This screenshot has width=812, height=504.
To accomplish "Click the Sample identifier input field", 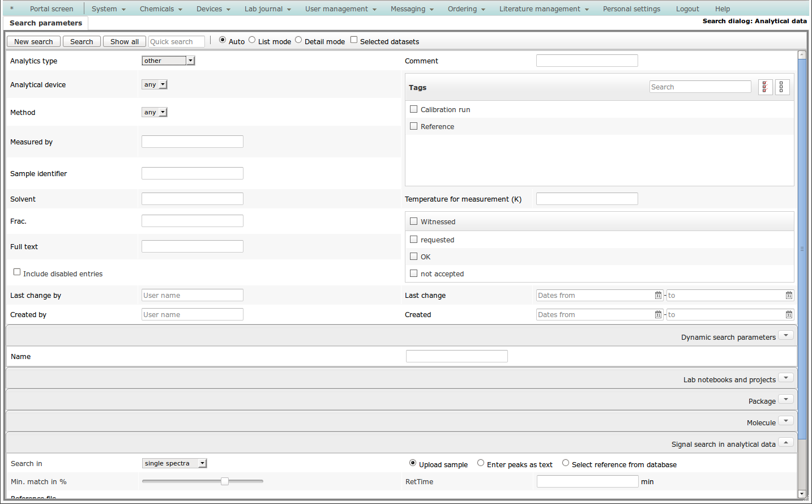I will pyautogui.click(x=193, y=173).
